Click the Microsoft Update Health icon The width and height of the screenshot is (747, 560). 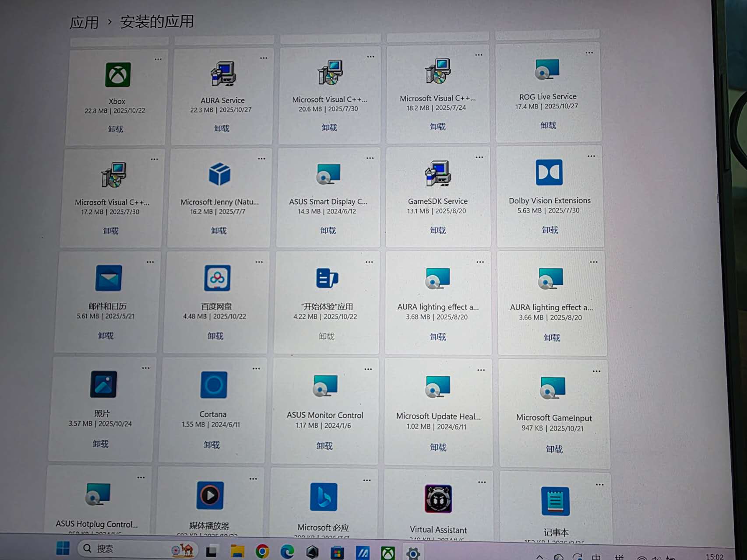(438, 387)
